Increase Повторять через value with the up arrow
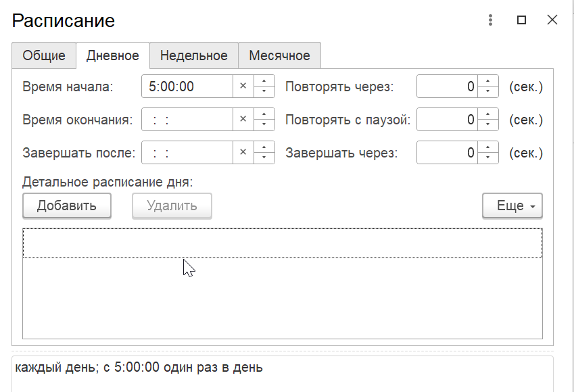 point(487,81)
